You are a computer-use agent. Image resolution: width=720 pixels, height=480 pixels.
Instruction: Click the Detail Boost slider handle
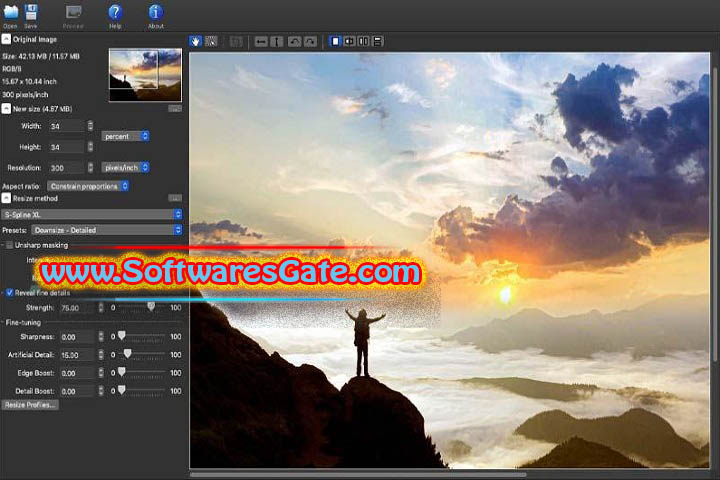tap(122, 390)
